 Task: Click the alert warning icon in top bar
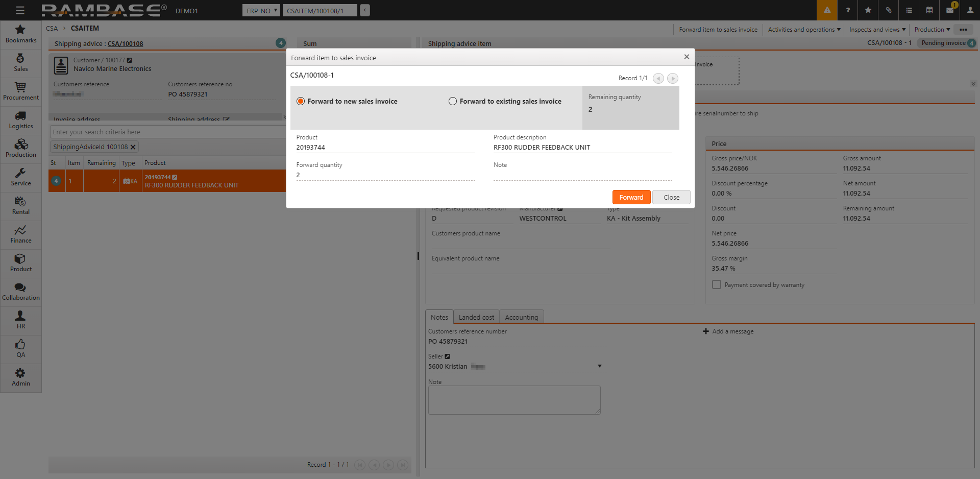pyautogui.click(x=827, y=10)
